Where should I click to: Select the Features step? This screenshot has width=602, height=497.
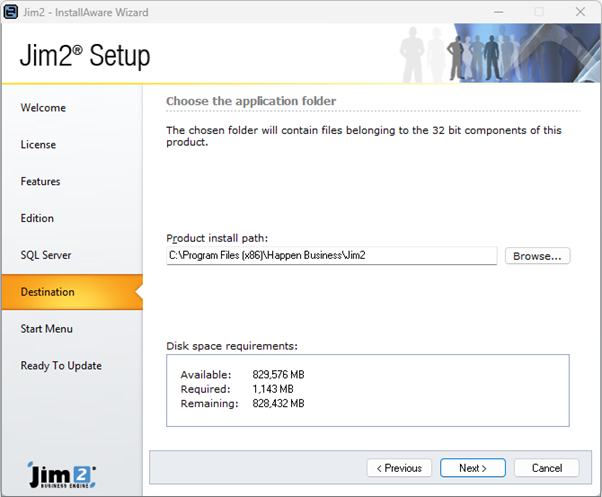[40, 182]
